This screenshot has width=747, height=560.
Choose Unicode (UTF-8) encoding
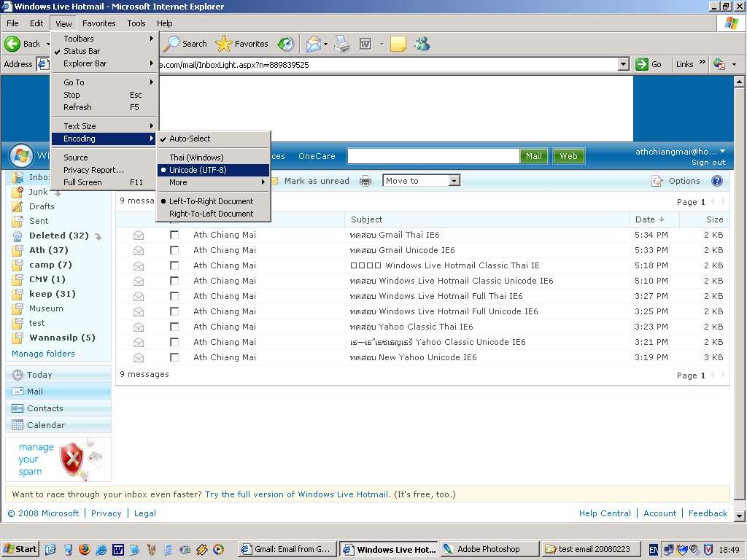click(x=214, y=170)
